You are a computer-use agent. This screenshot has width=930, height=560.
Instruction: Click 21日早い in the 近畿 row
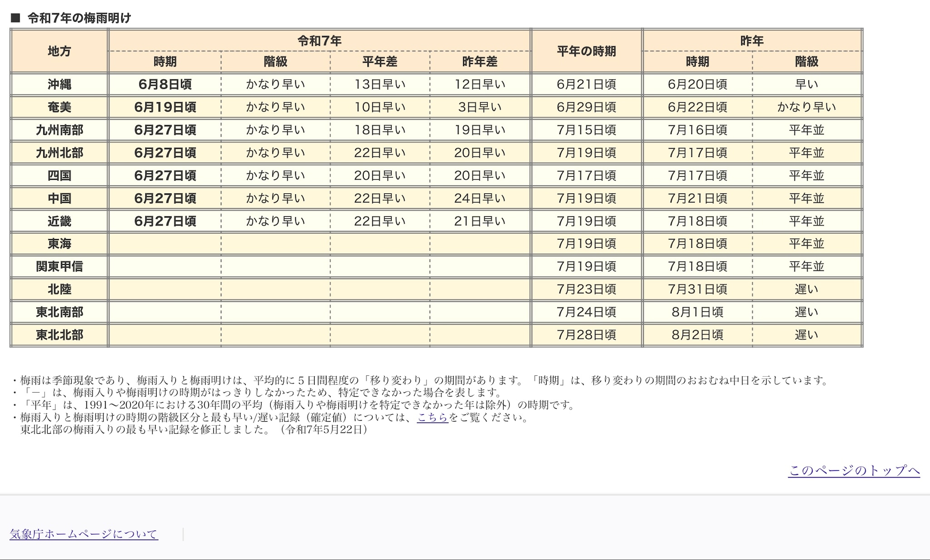(x=480, y=221)
